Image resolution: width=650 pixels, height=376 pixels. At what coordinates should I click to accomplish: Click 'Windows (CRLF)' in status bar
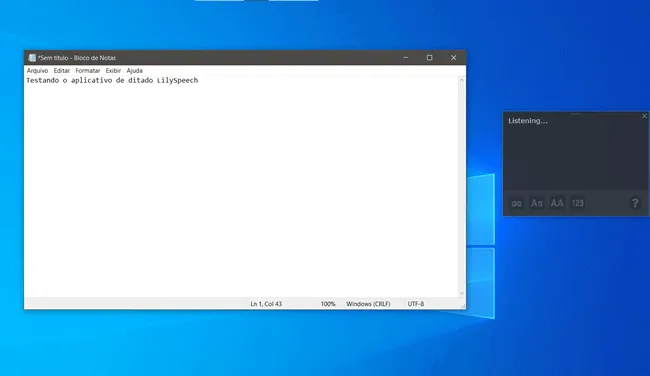click(368, 304)
